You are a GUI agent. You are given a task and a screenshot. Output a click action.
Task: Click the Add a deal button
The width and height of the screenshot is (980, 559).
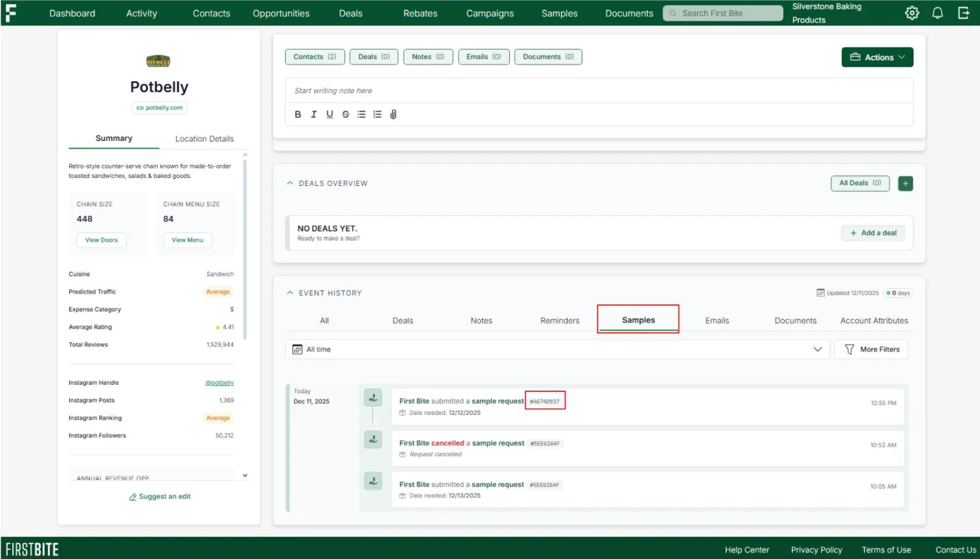873,233
